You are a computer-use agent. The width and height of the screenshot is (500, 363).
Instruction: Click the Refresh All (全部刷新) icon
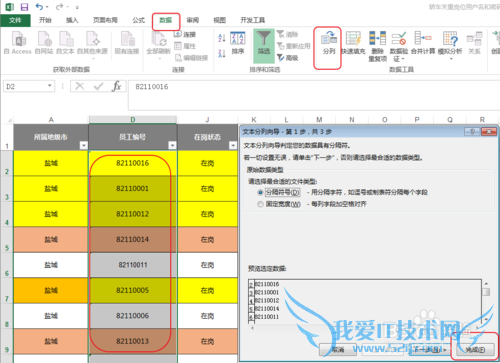(x=158, y=43)
